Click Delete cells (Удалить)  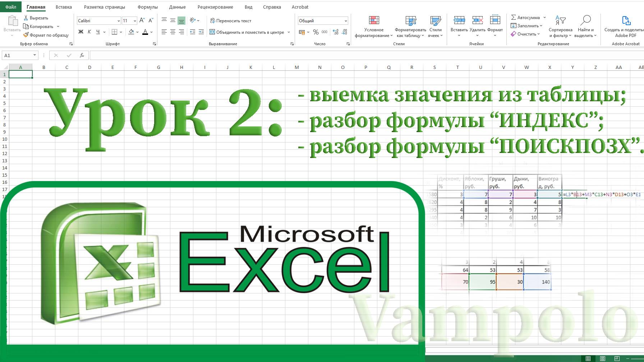477,26
